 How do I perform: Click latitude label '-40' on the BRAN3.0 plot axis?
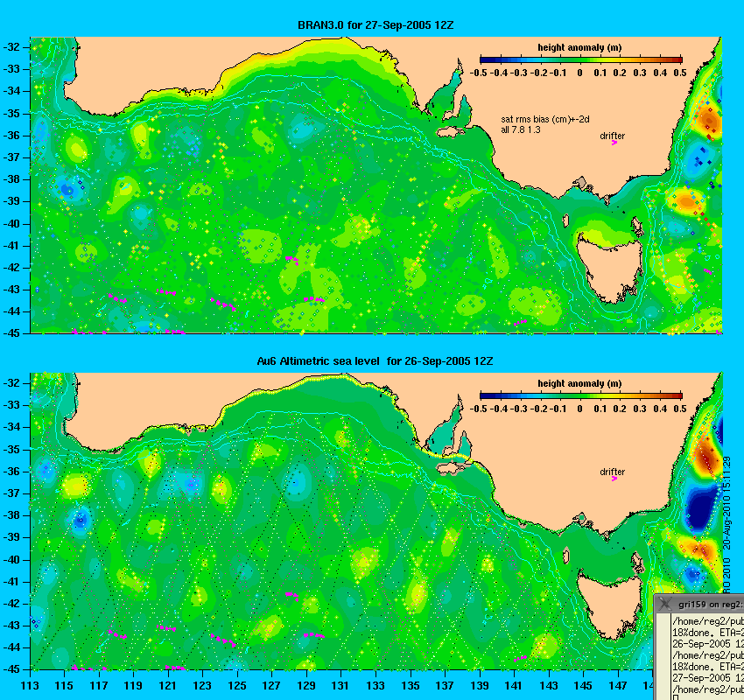(x=11, y=224)
